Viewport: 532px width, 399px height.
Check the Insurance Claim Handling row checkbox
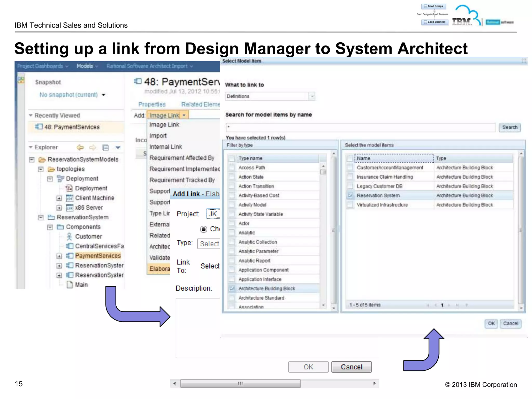350,177
